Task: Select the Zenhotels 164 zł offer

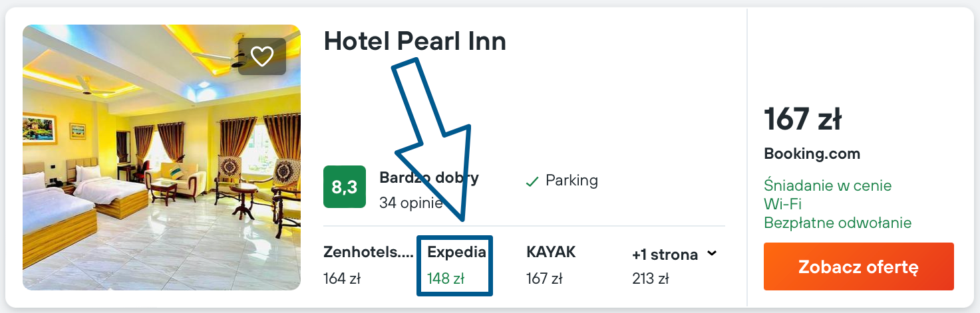Action: [368, 265]
